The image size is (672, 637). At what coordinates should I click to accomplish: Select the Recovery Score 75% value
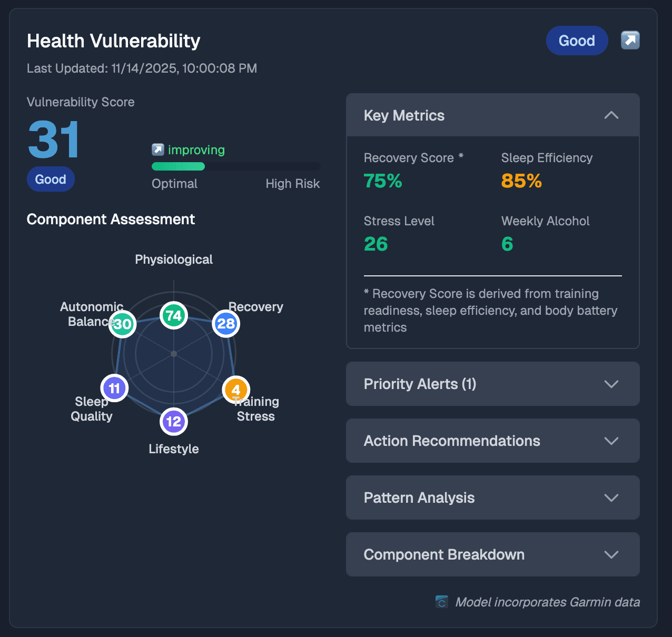click(383, 181)
